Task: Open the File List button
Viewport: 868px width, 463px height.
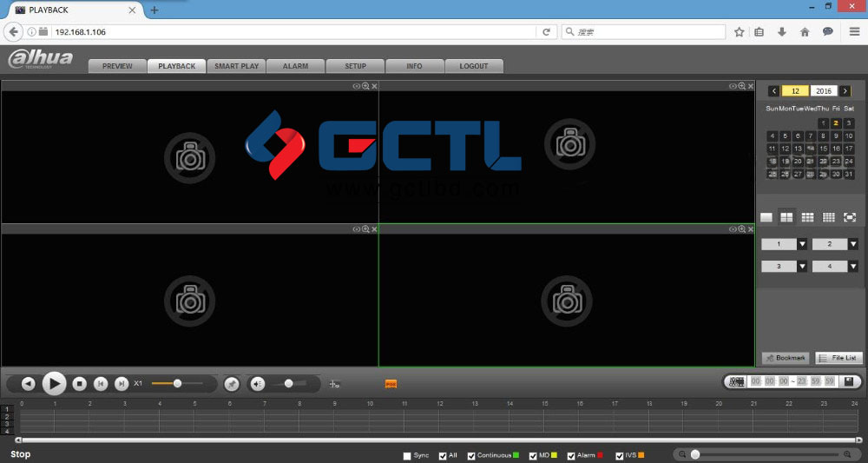Action: (x=838, y=358)
